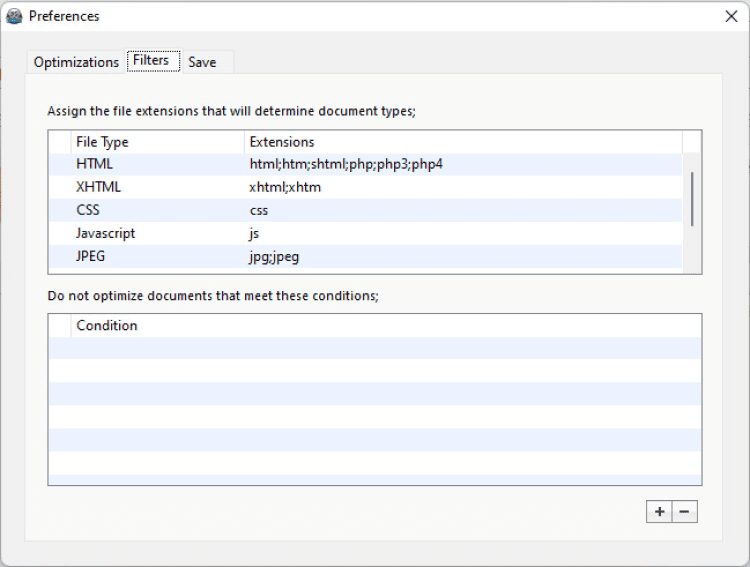Select the Filters tab
The width and height of the screenshot is (750, 567).
(x=151, y=60)
